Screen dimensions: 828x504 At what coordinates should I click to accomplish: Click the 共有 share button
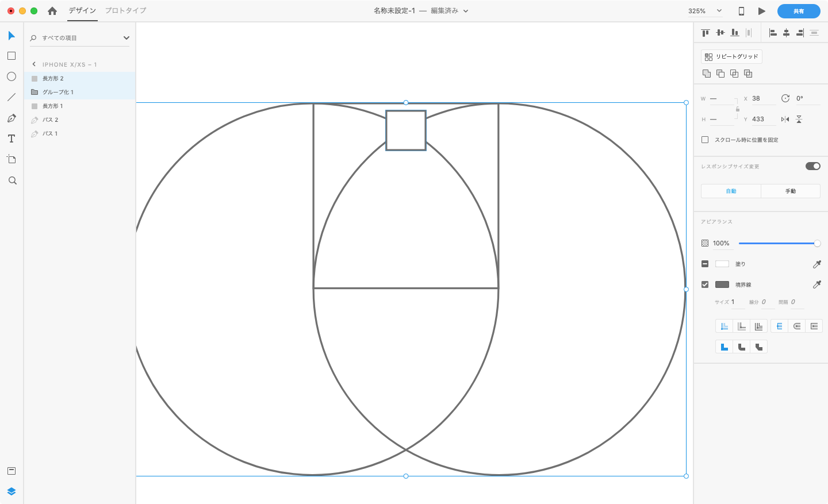click(799, 11)
